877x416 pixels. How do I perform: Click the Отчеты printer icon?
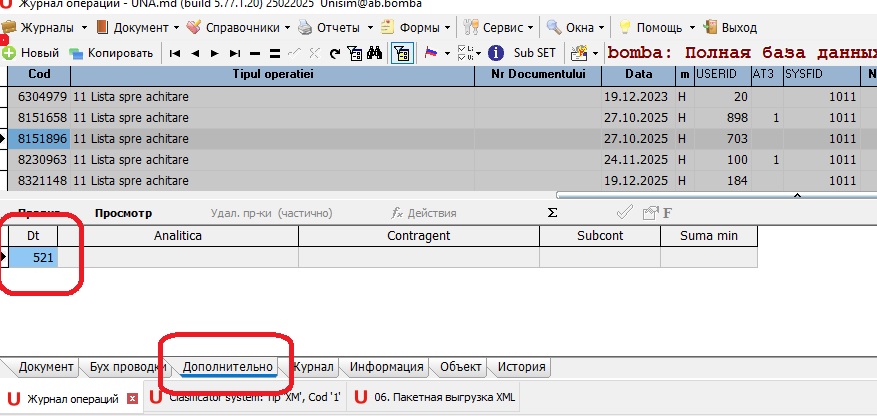coord(305,27)
